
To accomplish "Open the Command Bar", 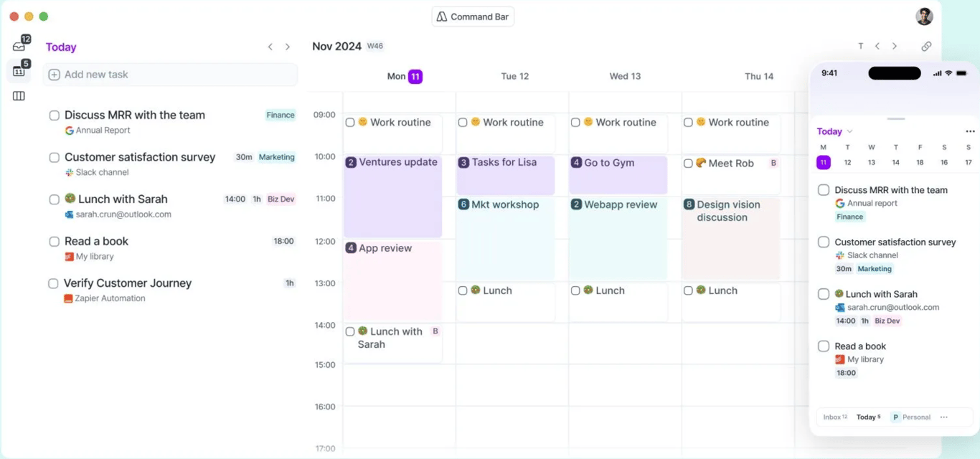I will (x=472, y=16).
